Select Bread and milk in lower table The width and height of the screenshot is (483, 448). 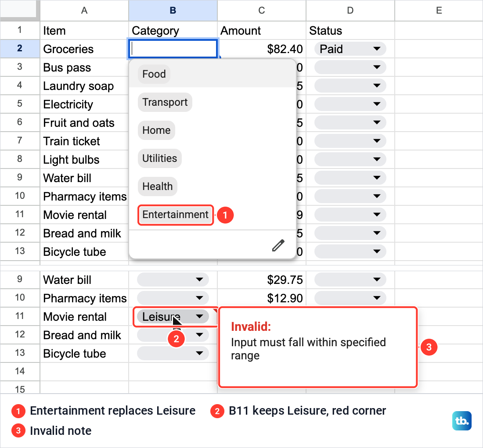tap(84, 335)
